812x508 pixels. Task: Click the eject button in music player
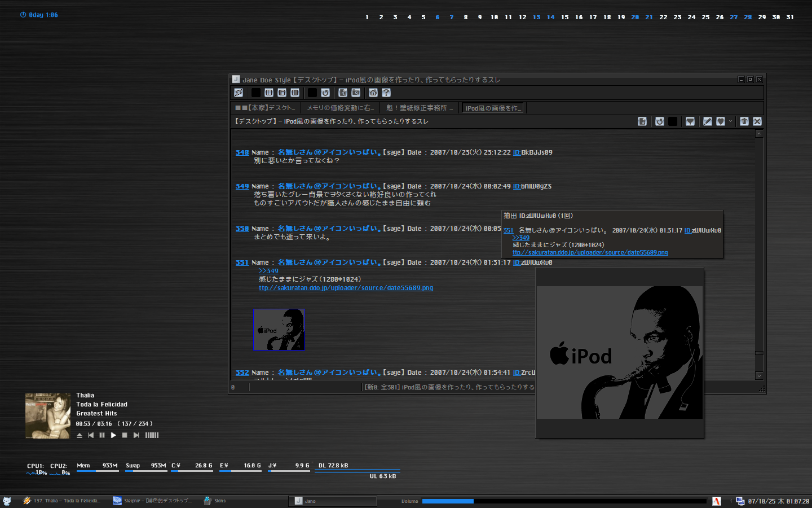(80, 435)
